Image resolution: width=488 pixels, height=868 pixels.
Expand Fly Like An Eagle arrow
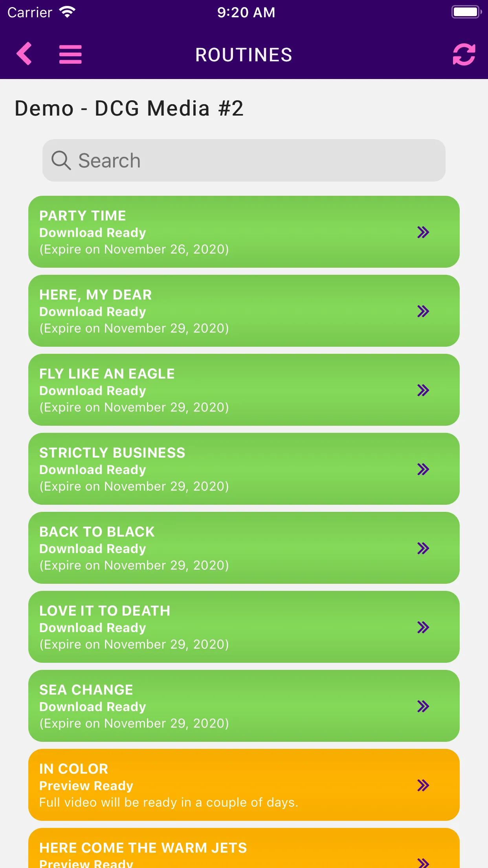(423, 390)
